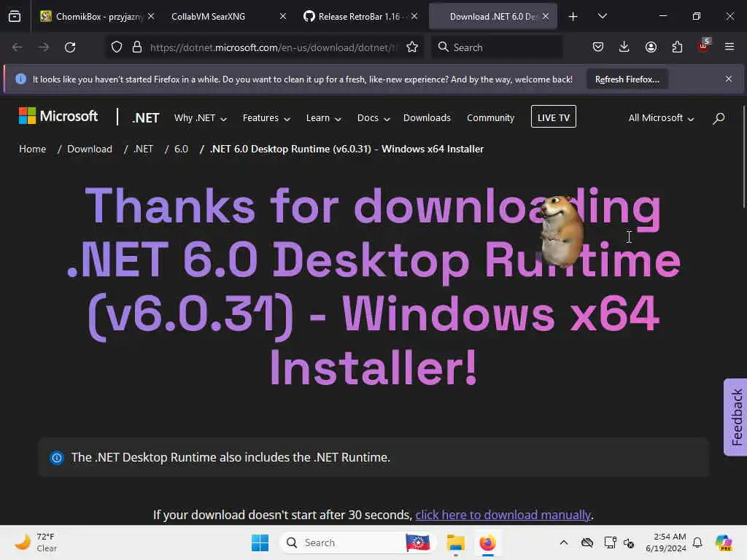747x560 pixels.
Task: Click the Microsoft logo
Action: point(58,116)
